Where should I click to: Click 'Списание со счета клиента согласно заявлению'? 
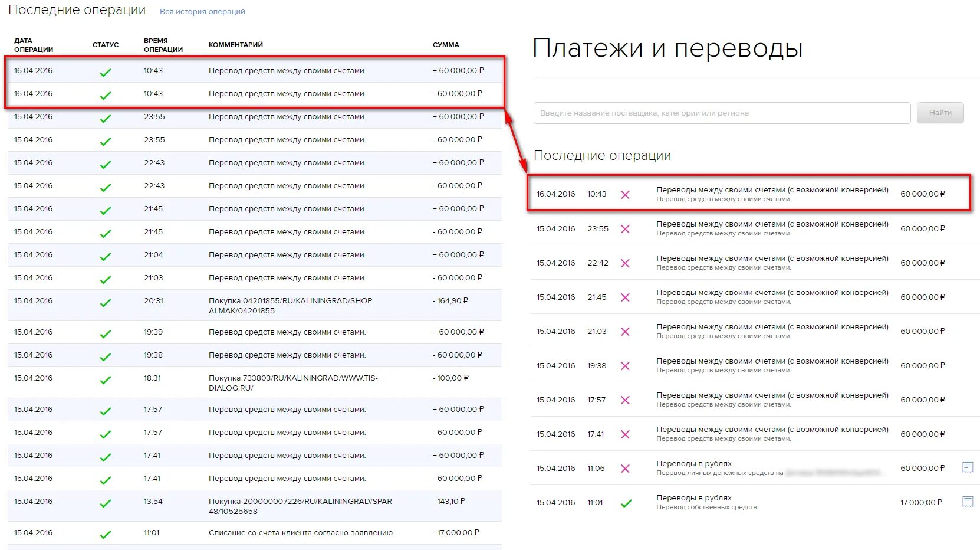(301, 532)
